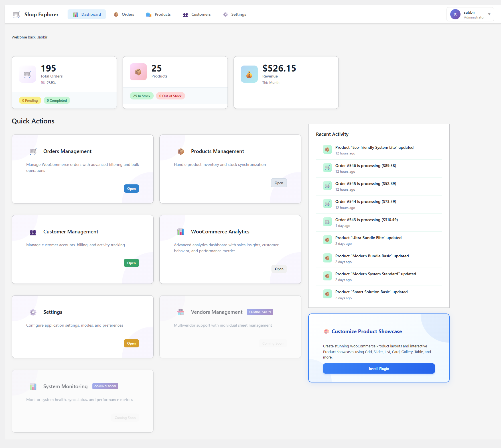The image size is (501, 448).
Task: Click the WooCommerce Analytics card title
Action: coord(220,232)
